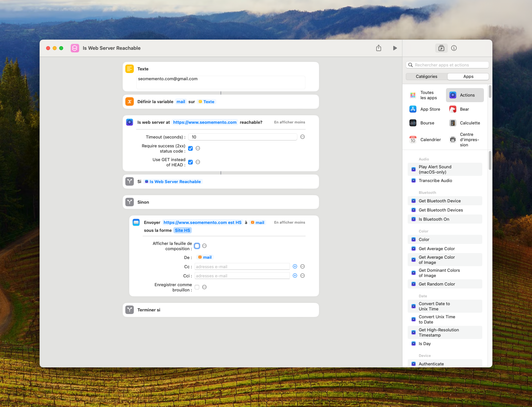Open options beside Require success checkbox
This screenshot has width=532, height=407.
pos(198,148)
